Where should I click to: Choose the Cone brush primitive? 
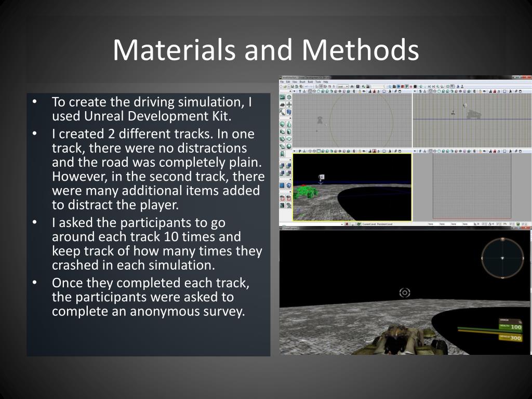[x=289, y=124]
